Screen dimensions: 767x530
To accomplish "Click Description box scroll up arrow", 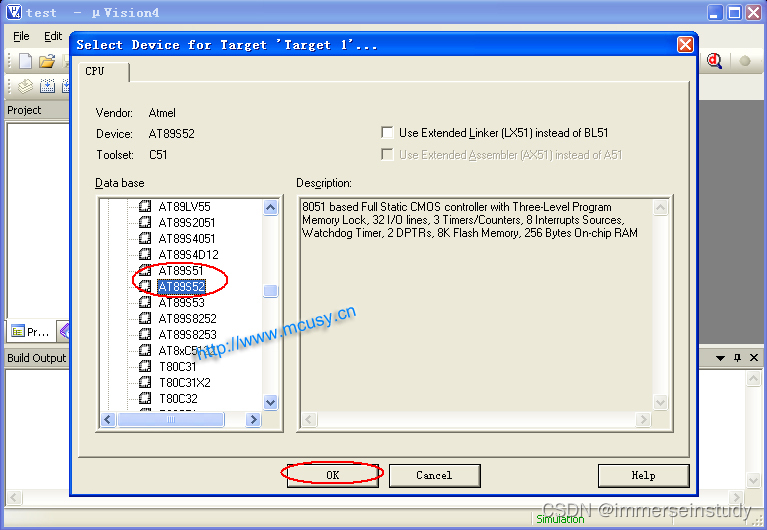I will (660, 207).
